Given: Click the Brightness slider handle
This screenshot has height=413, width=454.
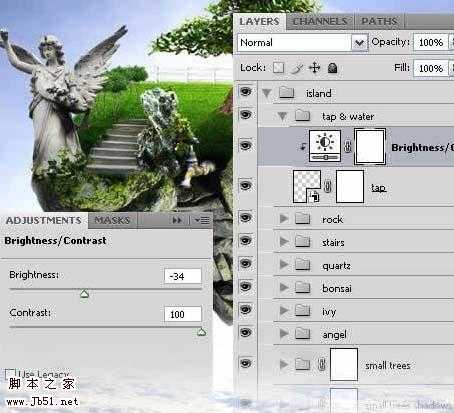Looking at the screenshot, I should 84,294.
